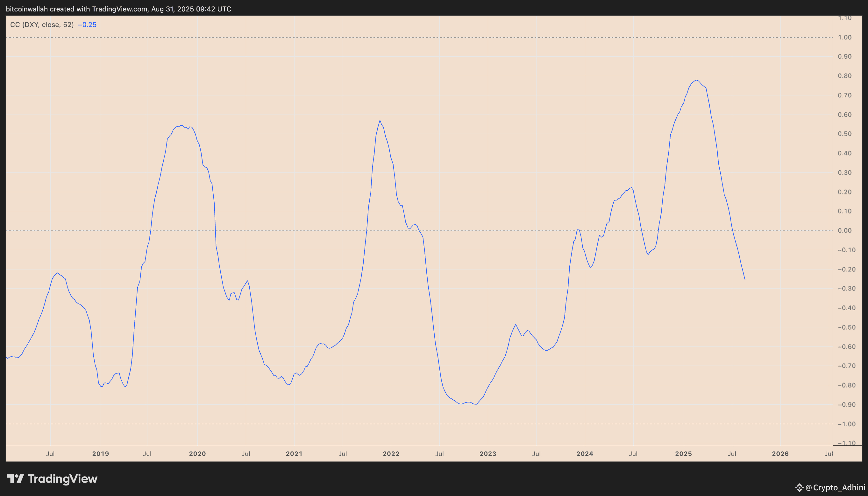Click the 2022 label on time axis
868x496 pixels.
(x=391, y=454)
